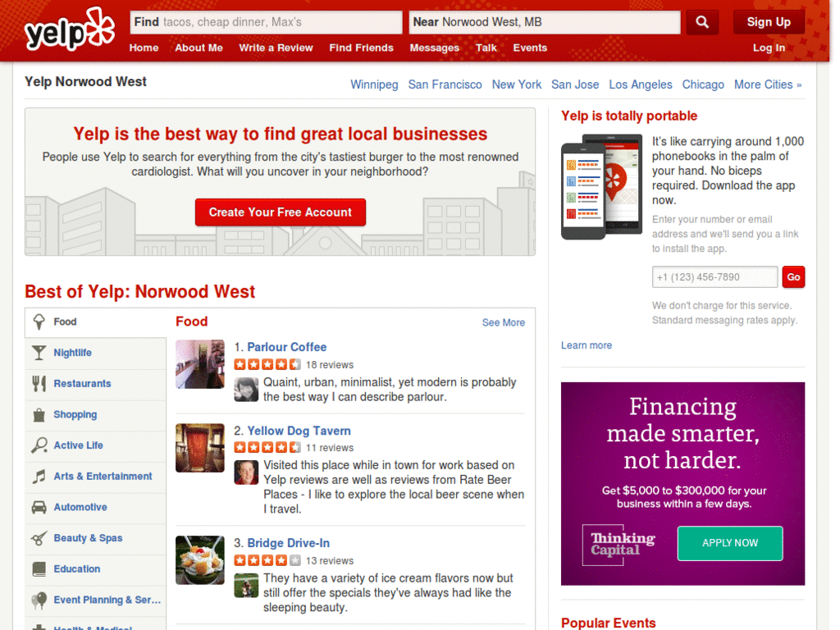
Task: Select the Nightlife category tab
Action: [x=95, y=353]
